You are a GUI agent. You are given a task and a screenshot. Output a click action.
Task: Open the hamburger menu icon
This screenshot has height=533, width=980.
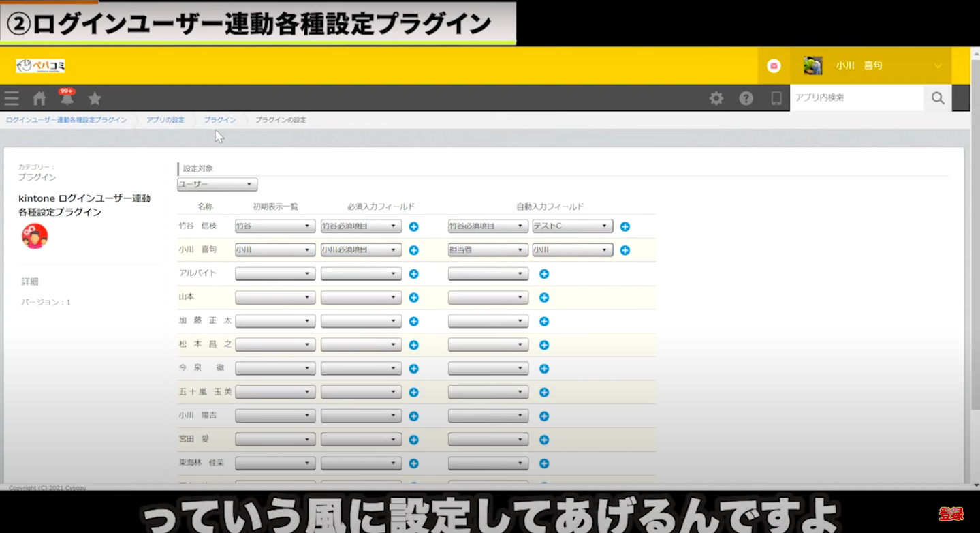click(12, 98)
